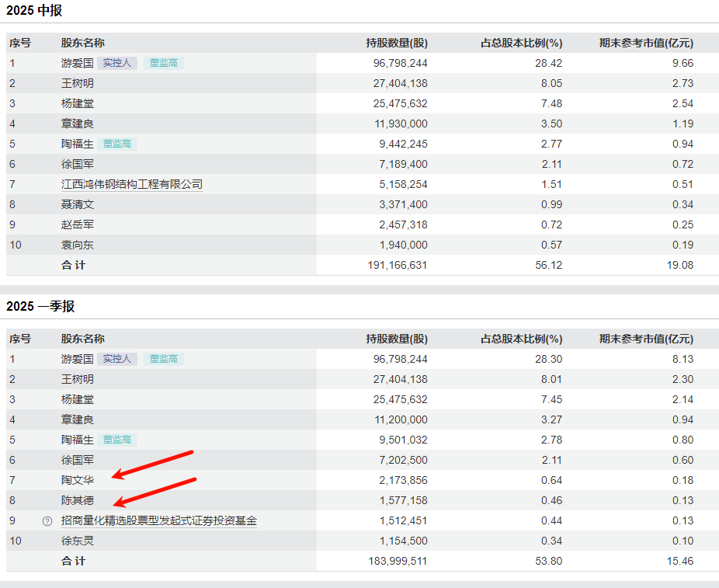
Task: Select shareholder name 陈其德
Action: pos(78,500)
